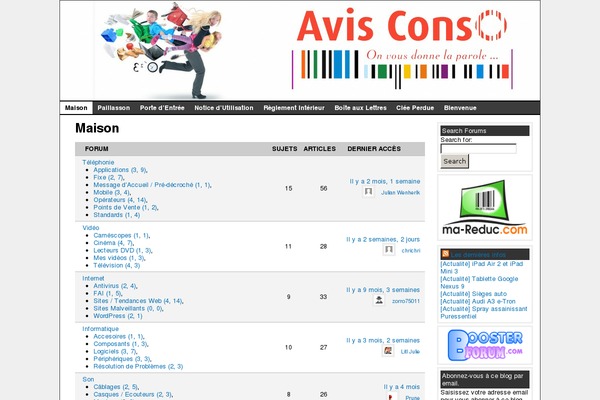Open Porte d'Entrée menu item
Viewport: 600px width, 400px height.
click(162, 108)
